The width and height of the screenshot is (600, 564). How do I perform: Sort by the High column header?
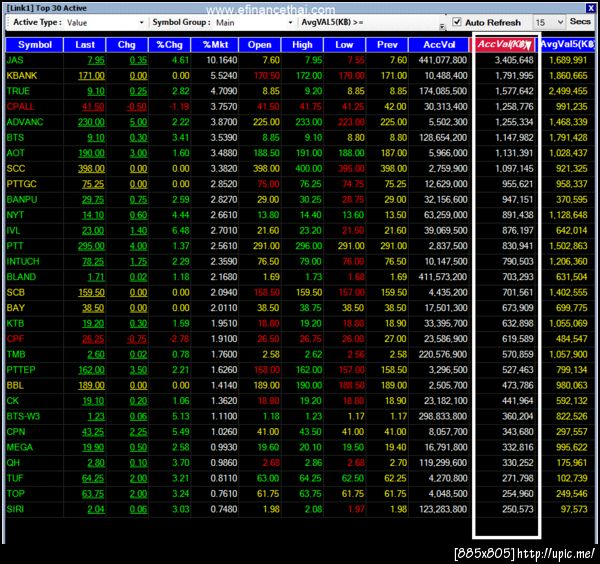[302, 45]
